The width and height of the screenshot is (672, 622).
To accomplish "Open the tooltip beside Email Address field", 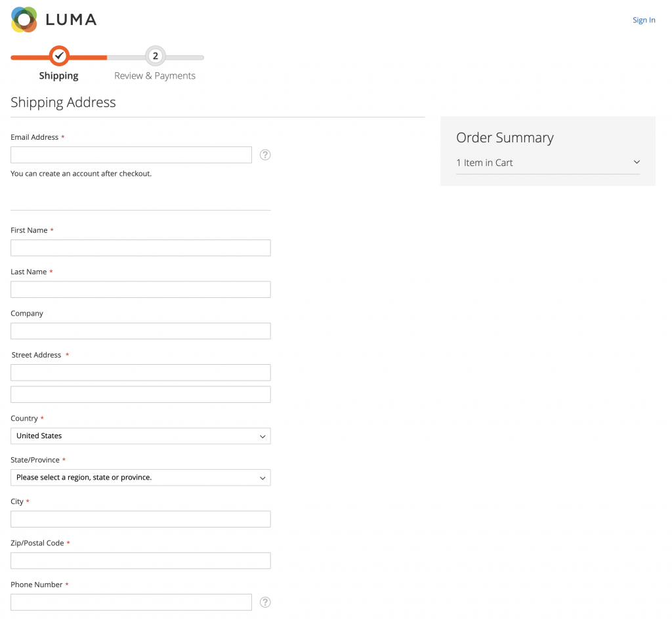I will pos(265,155).
